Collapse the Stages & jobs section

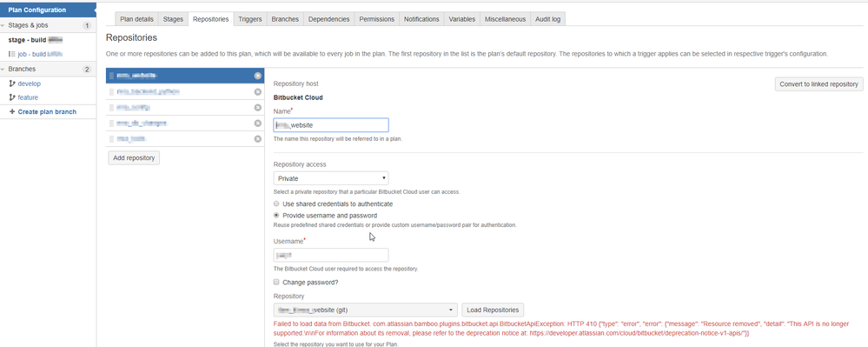click(x=3, y=25)
